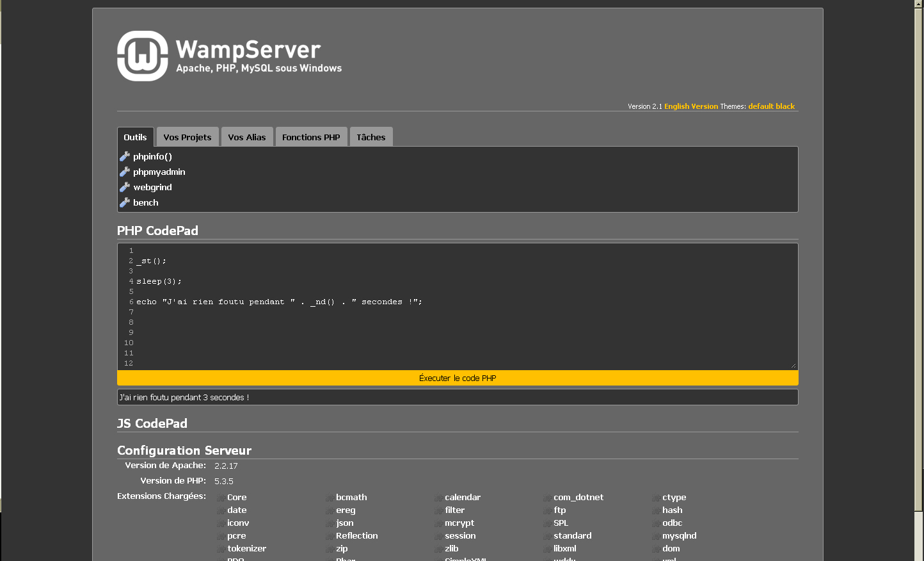Click the wrench icon beside phpinfo()
Viewport: 924px width, 561px height.
coord(125,156)
